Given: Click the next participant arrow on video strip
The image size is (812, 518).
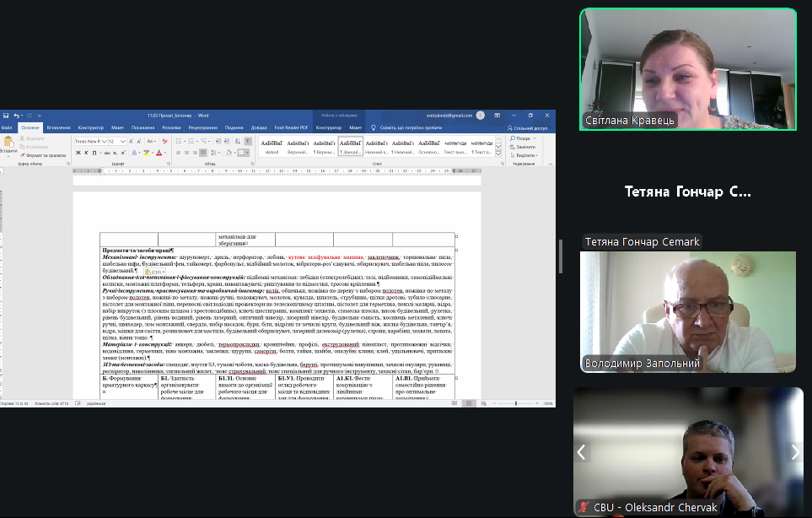Looking at the screenshot, I should point(793,452).
